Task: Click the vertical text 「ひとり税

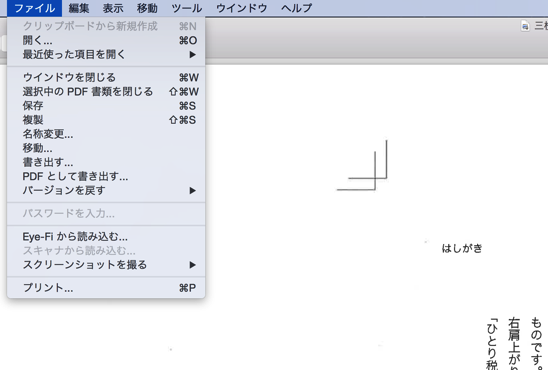Action: (492, 343)
